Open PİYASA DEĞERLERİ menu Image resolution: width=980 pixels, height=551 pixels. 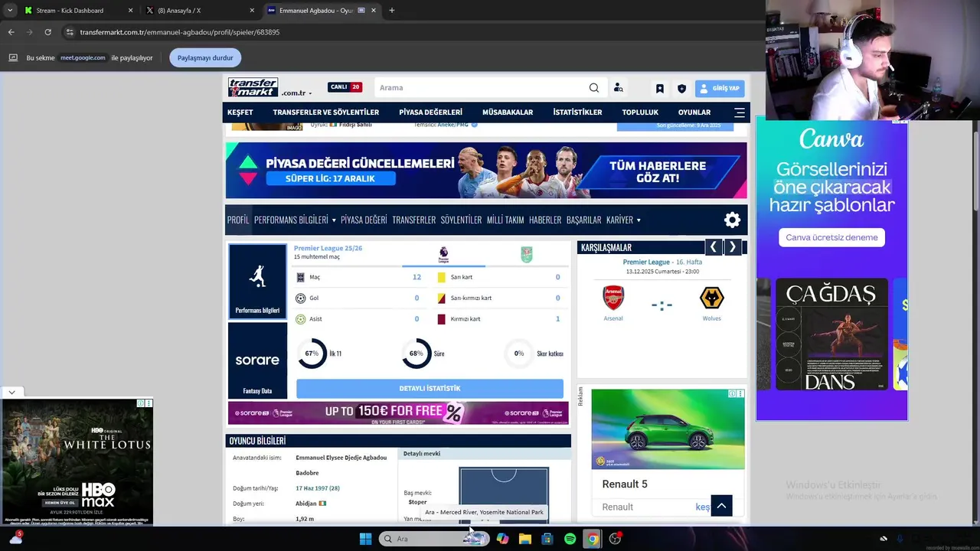coord(430,112)
